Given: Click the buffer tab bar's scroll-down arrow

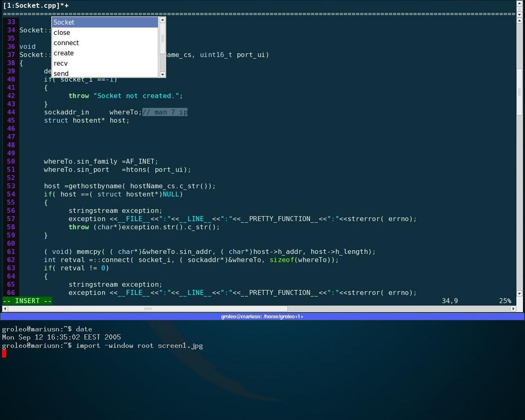Looking at the screenshot, I should 519,14.
